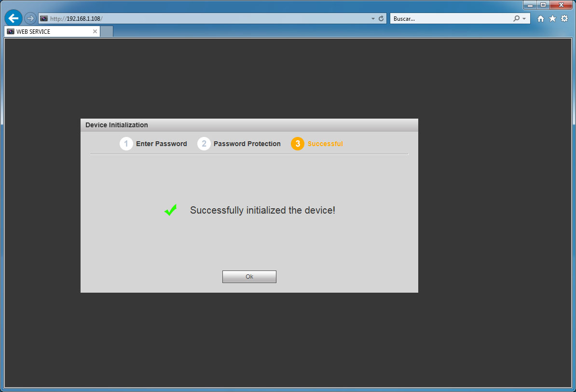The image size is (576, 392).
Task: Open browser tools gear icon
Action: [564, 18]
